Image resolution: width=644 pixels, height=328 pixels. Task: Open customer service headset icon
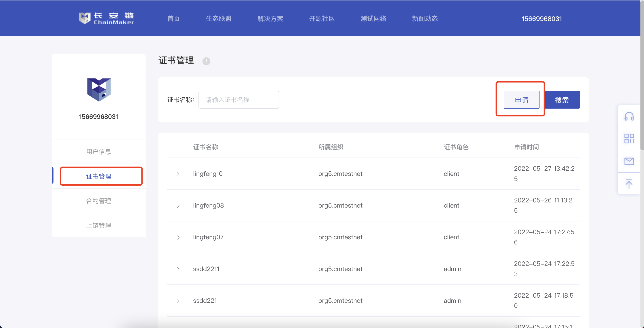pos(629,116)
